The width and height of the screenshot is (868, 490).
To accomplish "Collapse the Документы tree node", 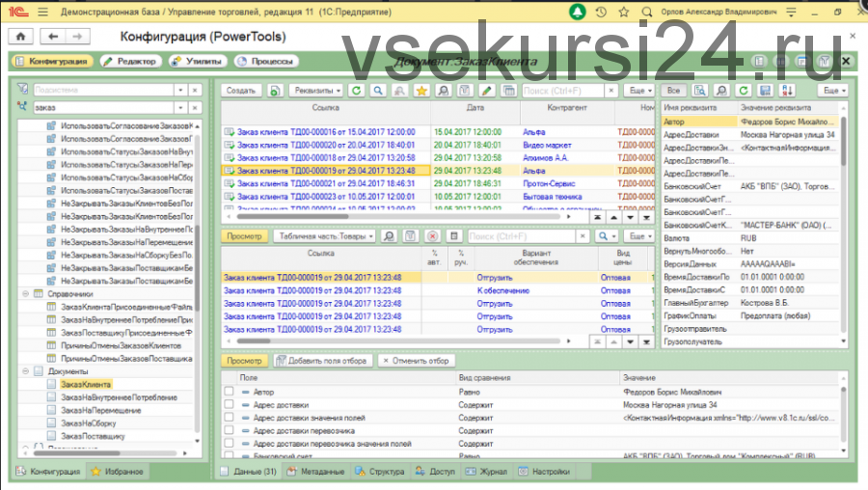I will click(x=25, y=370).
